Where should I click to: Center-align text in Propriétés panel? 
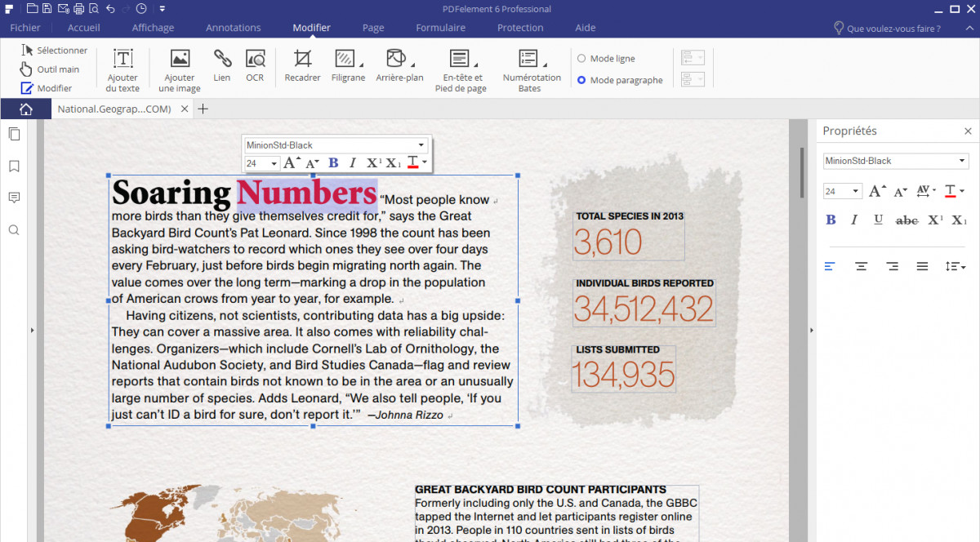click(x=861, y=266)
